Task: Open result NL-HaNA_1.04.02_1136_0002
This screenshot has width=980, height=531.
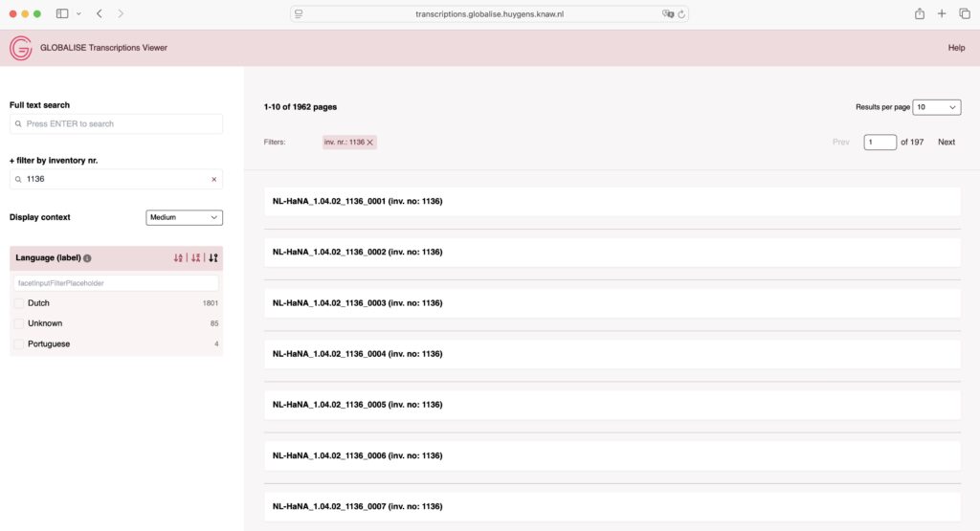Action: point(358,252)
